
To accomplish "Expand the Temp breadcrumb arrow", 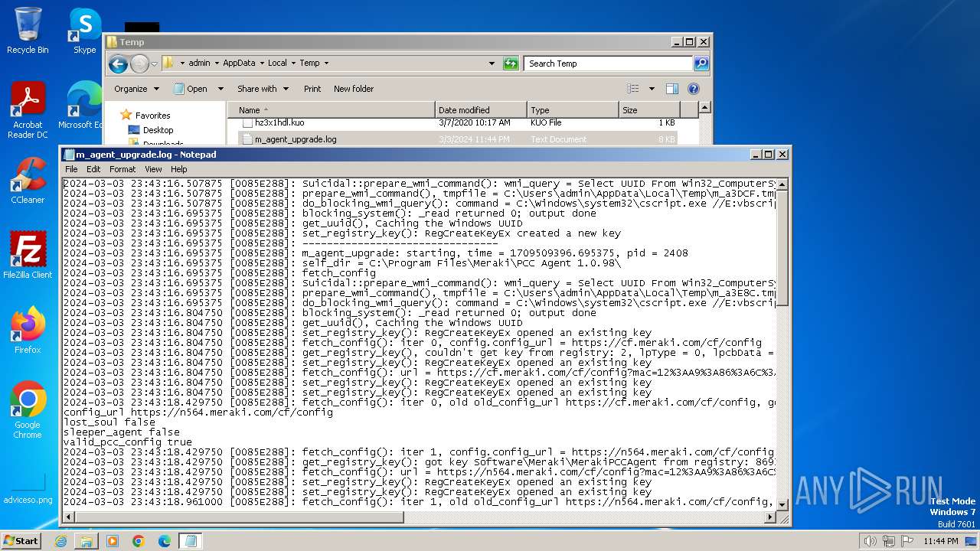I will [x=326, y=64].
